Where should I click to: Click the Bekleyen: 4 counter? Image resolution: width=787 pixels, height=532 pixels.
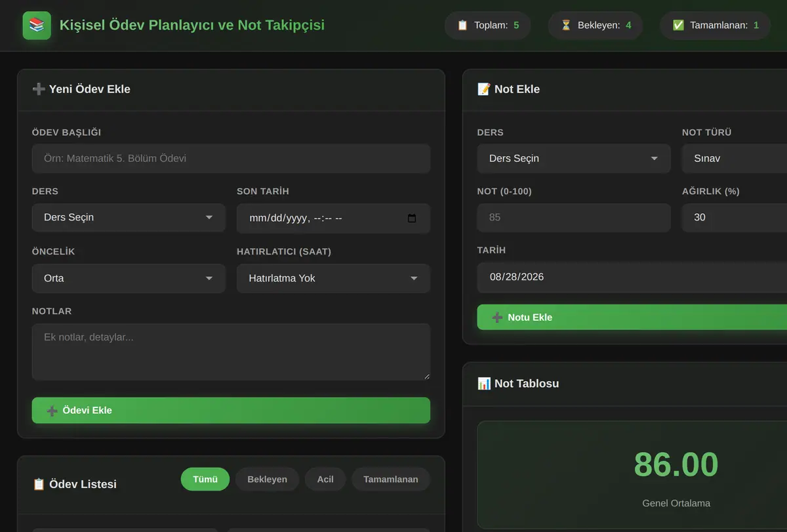(x=595, y=26)
